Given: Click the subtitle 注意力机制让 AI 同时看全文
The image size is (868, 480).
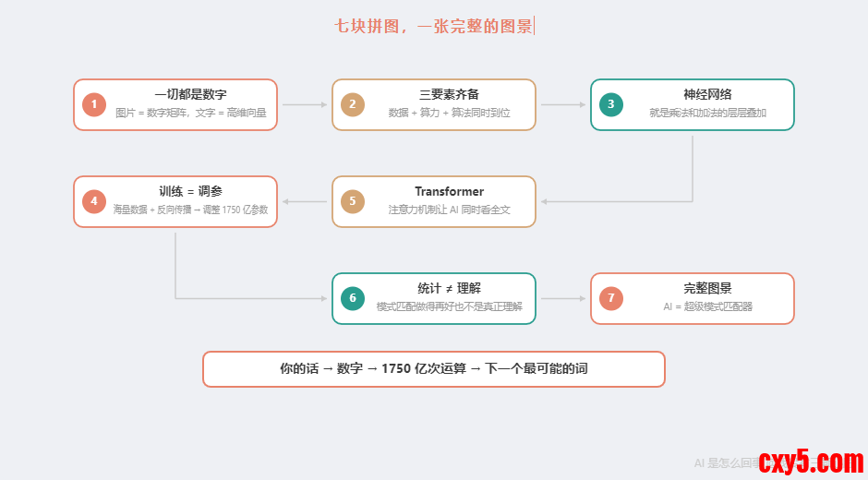Looking at the screenshot, I should tap(449, 210).
